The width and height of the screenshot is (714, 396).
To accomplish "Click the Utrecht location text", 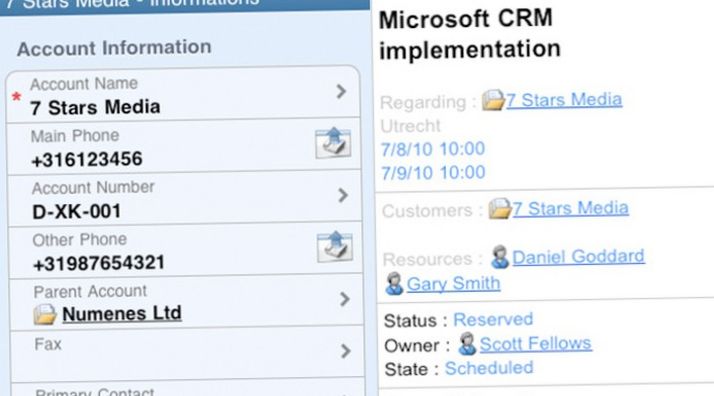I will (411, 126).
